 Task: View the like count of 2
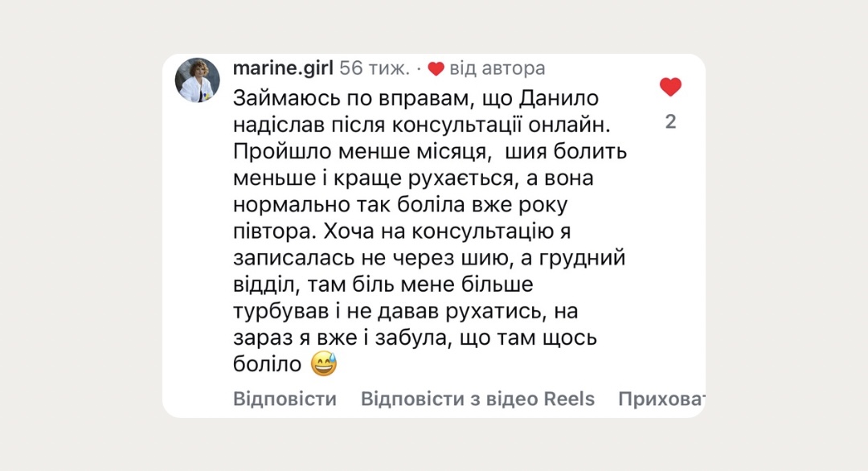670,122
